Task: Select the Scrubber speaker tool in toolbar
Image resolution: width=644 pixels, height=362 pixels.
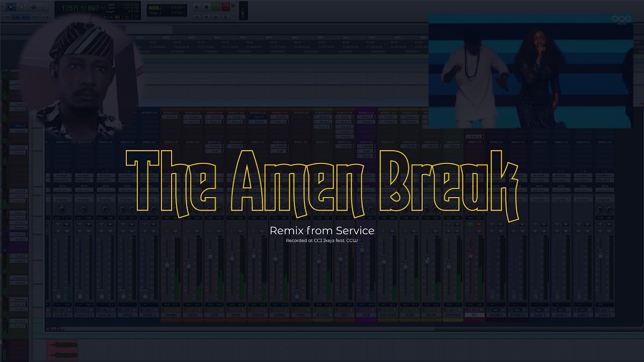Action: point(33,7)
